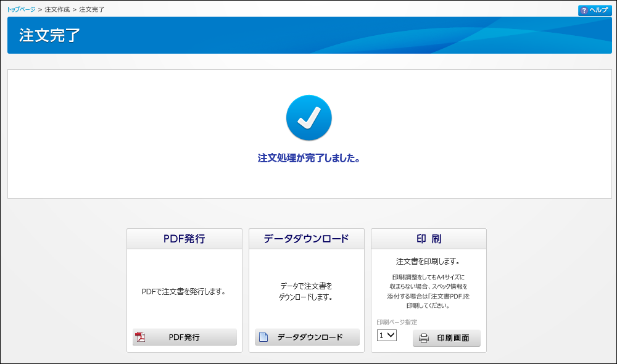Click the 注文書を印刷します text

[428, 261]
